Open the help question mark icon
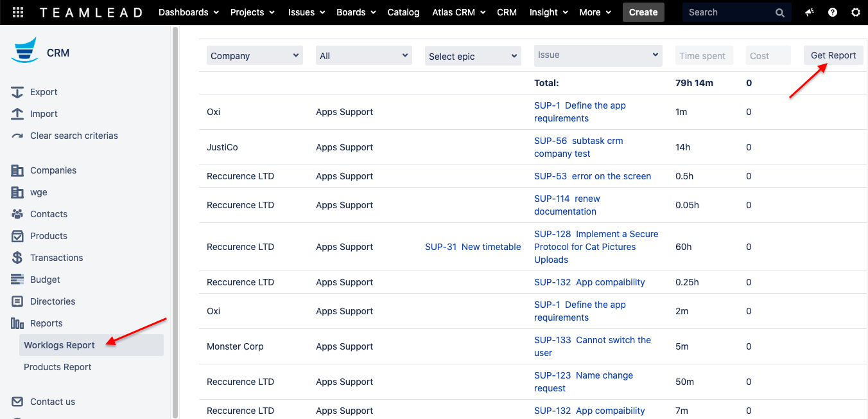This screenshot has height=419, width=868. pyautogui.click(x=833, y=12)
